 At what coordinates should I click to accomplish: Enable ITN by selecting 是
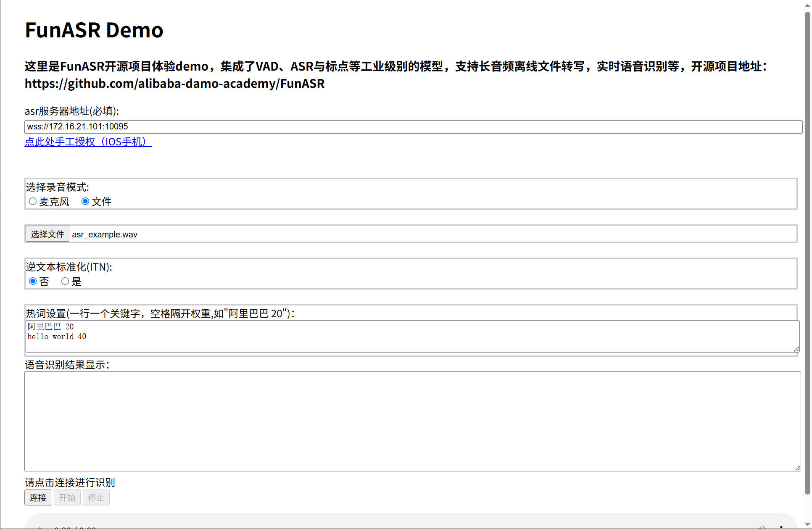(65, 281)
